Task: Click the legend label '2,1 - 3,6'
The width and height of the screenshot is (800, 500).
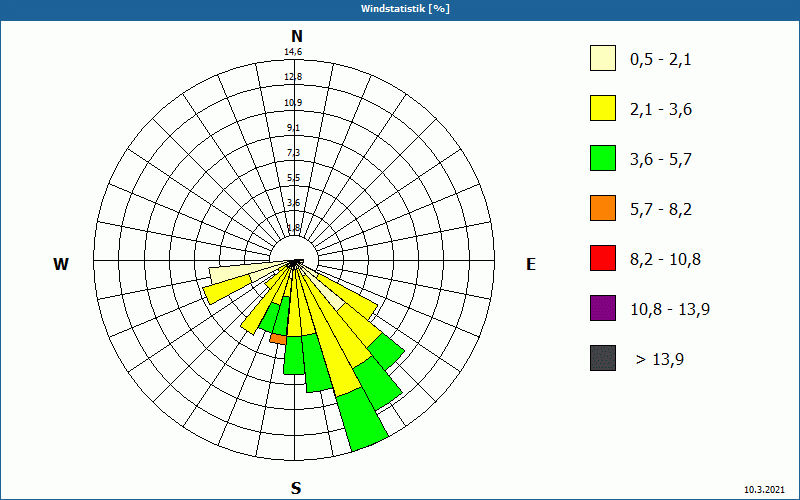Action: (661, 110)
